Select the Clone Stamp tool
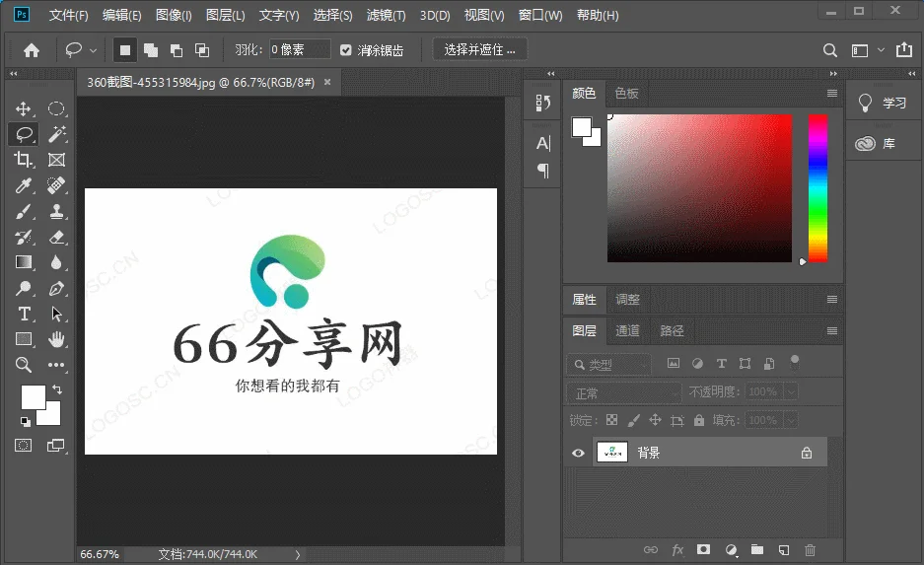The height and width of the screenshot is (565, 924). (56, 211)
